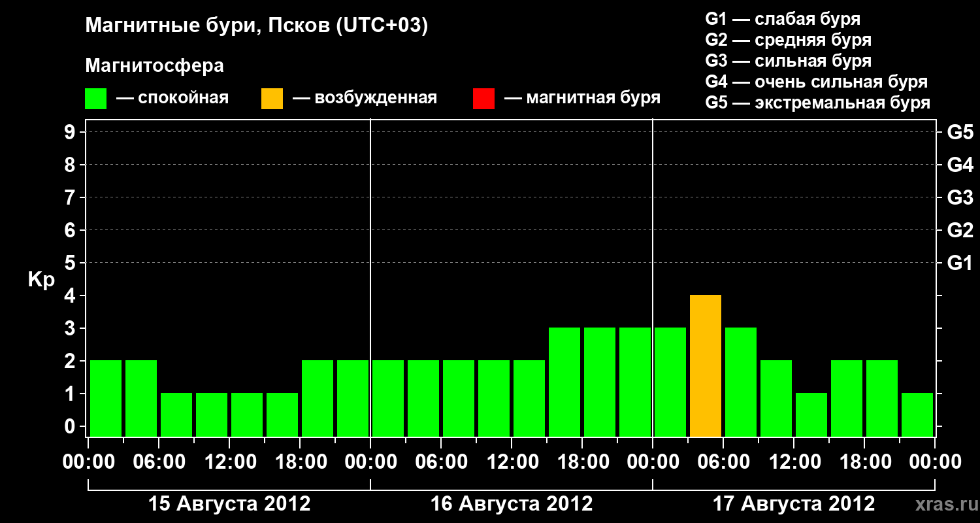Select the 15 Августа 00:00–03:00 green bar

click(106, 398)
